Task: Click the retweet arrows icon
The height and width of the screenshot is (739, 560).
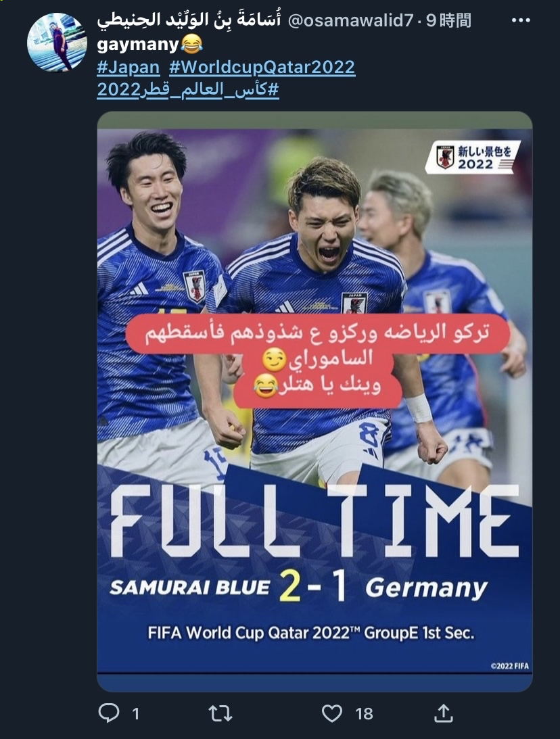Action: tap(220, 713)
